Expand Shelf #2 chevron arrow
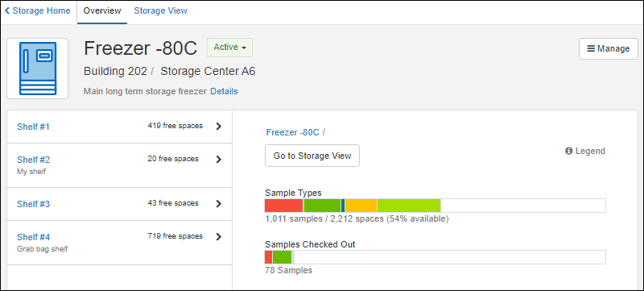 [x=218, y=159]
